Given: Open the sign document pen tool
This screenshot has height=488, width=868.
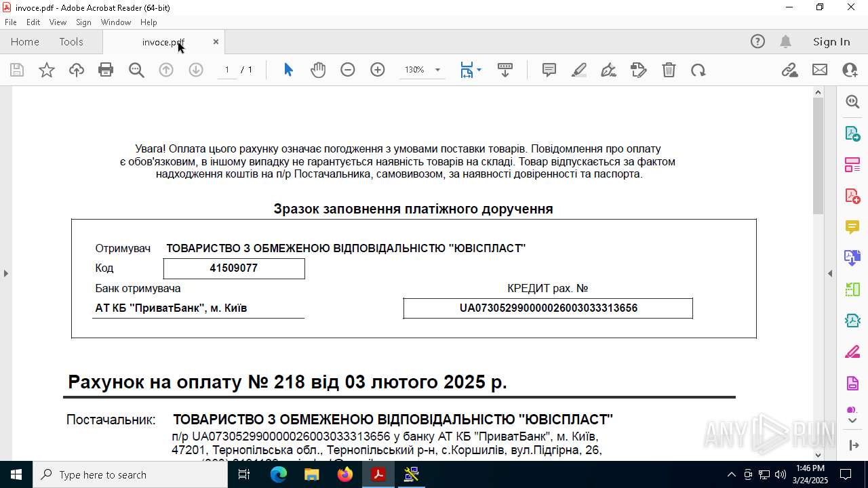Looking at the screenshot, I should (609, 70).
